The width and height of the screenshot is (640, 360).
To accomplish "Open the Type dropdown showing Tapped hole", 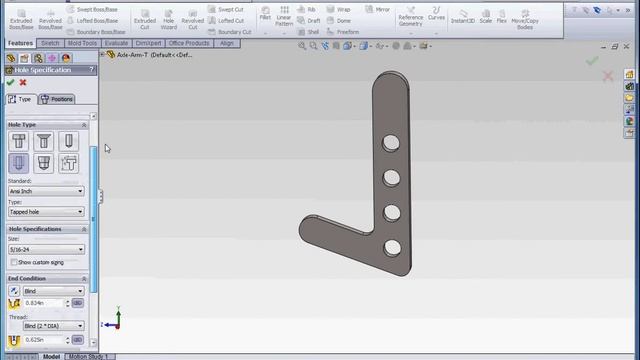I will point(46,212).
